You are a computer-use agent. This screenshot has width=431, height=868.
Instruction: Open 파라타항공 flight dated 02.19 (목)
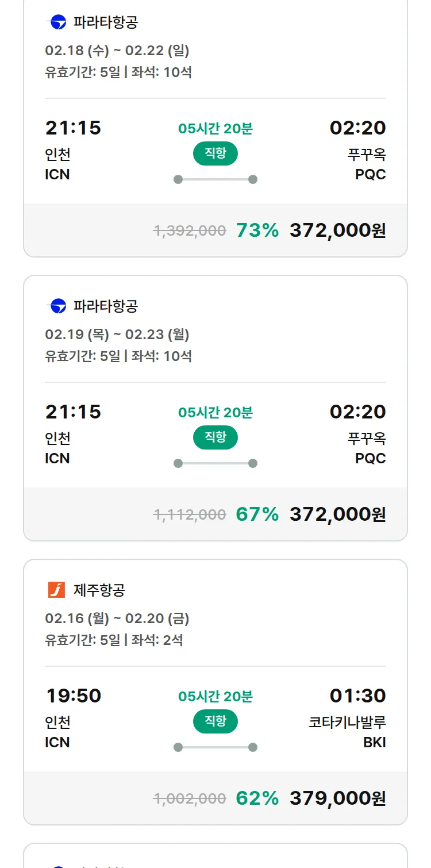coord(117,335)
